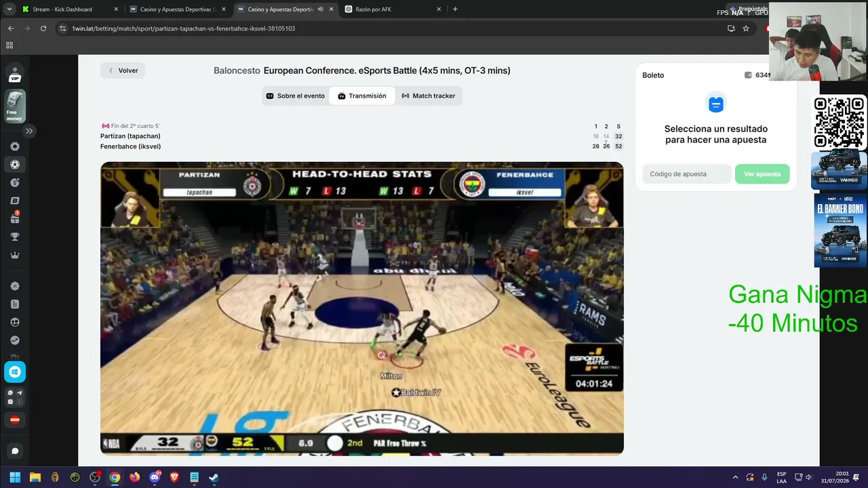The height and width of the screenshot is (488, 868).
Task: Click the address bar URL
Action: point(184,28)
